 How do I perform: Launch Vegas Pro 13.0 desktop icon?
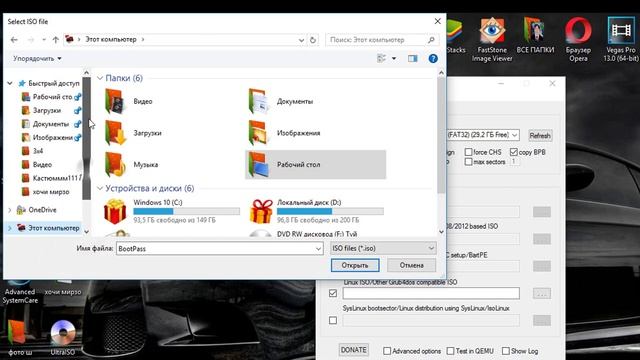click(x=620, y=40)
